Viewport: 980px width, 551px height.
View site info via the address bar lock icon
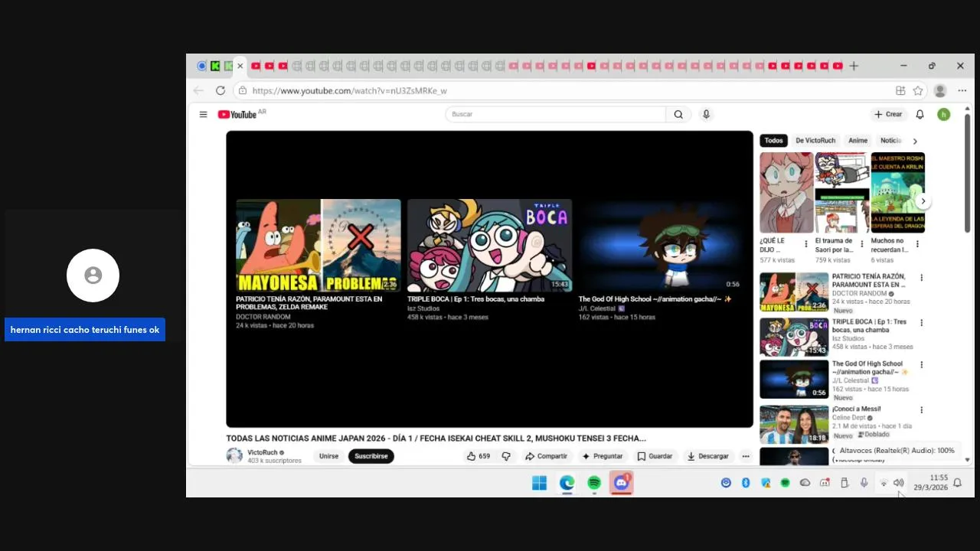(x=243, y=90)
